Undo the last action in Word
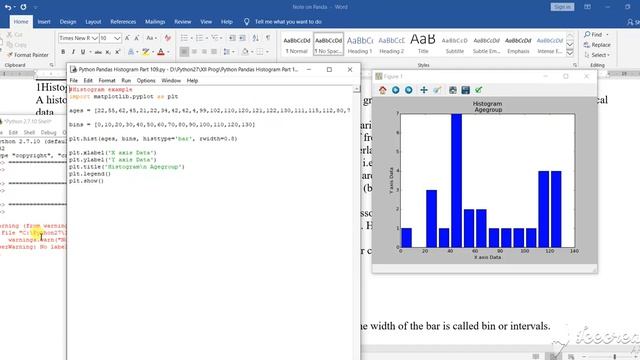640x360 pixels. coord(8,7)
